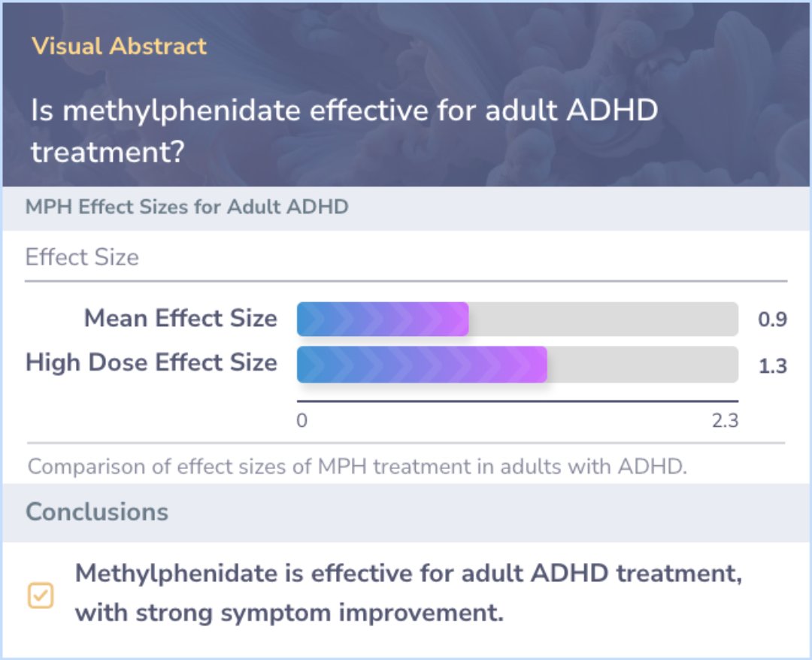Click the Visual Abstract heading
Image resolution: width=812 pixels, height=660 pixels.
pos(119,46)
